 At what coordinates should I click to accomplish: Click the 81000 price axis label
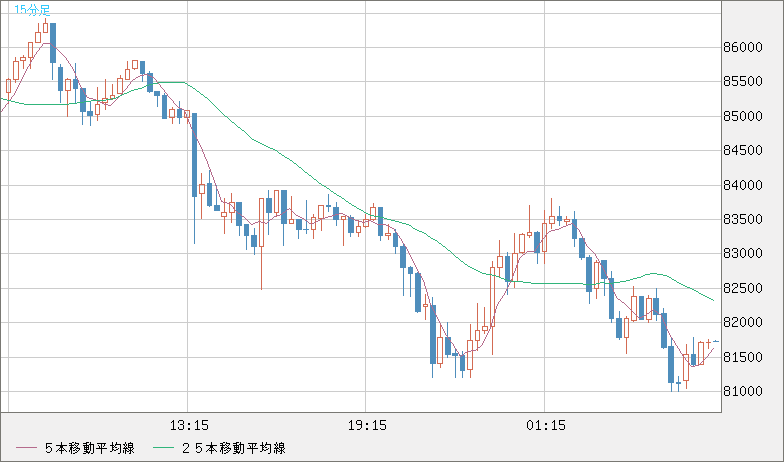point(743,392)
